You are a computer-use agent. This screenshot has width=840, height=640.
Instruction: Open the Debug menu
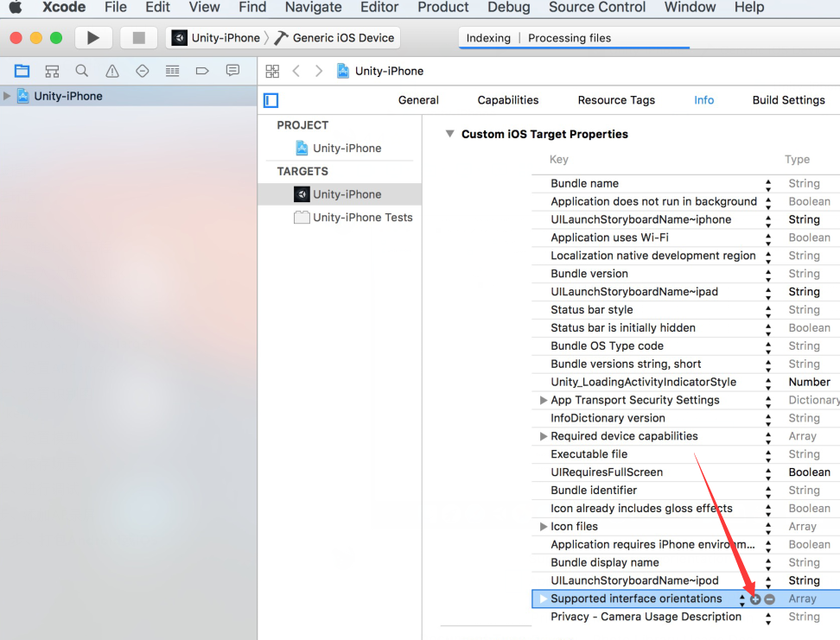coord(508,8)
